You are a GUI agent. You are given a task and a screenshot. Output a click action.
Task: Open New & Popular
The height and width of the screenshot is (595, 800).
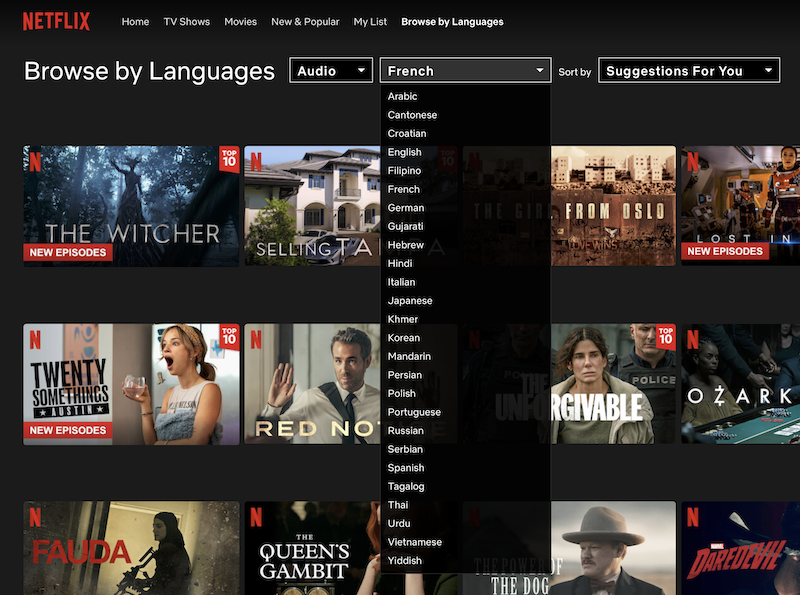tap(305, 21)
